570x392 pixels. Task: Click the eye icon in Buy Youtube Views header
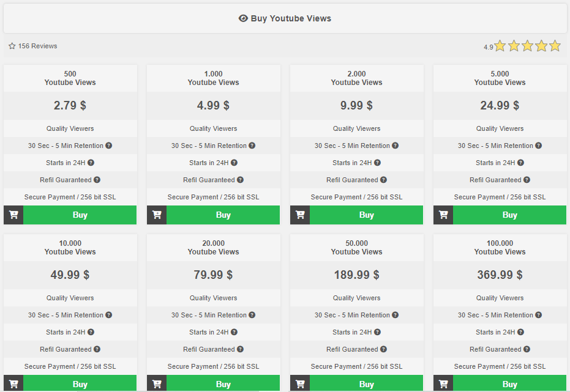(x=243, y=18)
